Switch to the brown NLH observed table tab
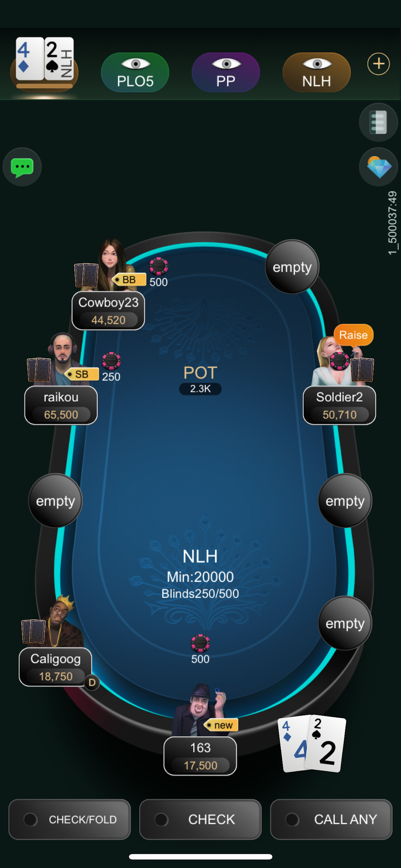 point(316,72)
